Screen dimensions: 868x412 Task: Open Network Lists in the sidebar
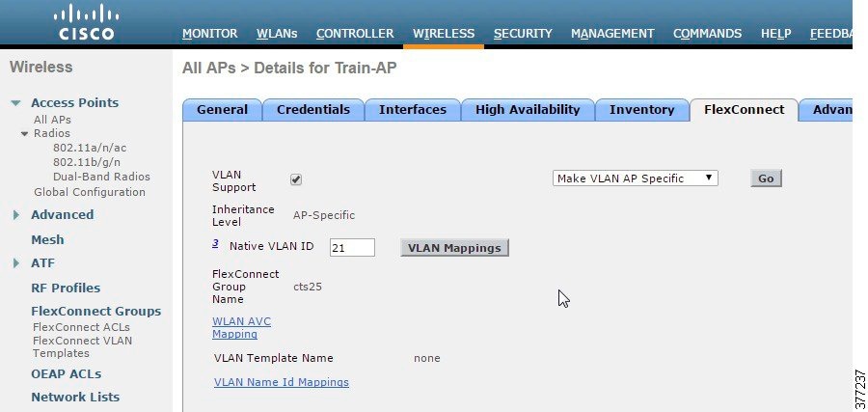click(x=75, y=398)
